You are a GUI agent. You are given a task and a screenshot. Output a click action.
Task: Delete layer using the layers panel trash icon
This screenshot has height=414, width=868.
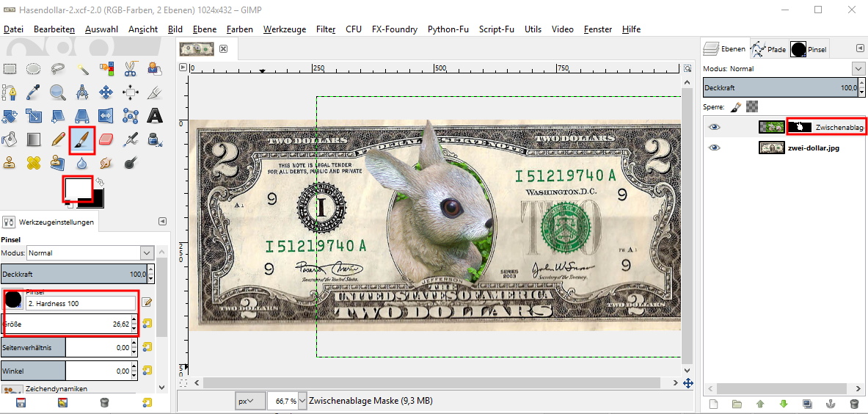pos(854,404)
